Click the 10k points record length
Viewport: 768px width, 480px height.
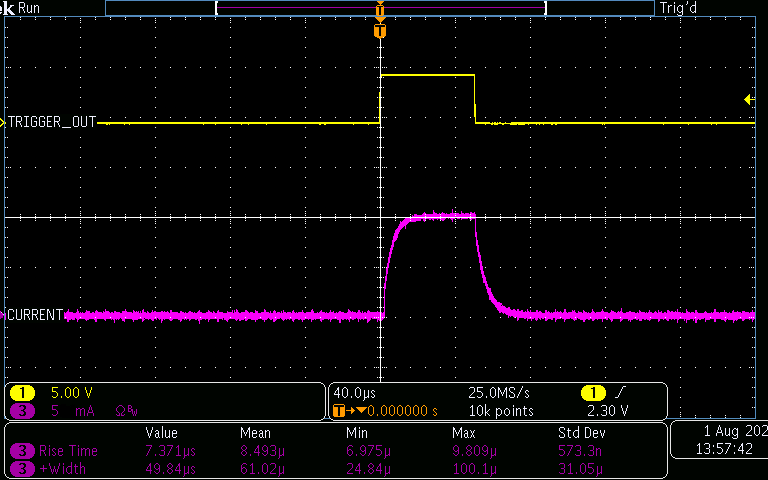(501, 410)
